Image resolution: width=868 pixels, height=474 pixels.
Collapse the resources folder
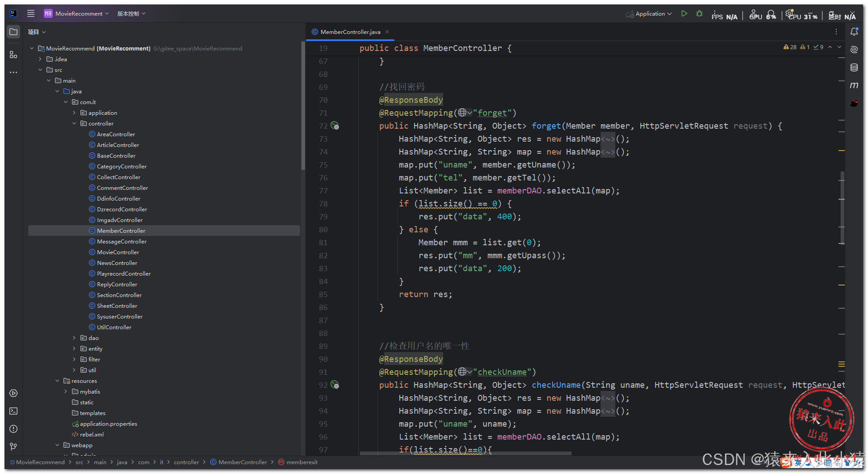(57, 381)
